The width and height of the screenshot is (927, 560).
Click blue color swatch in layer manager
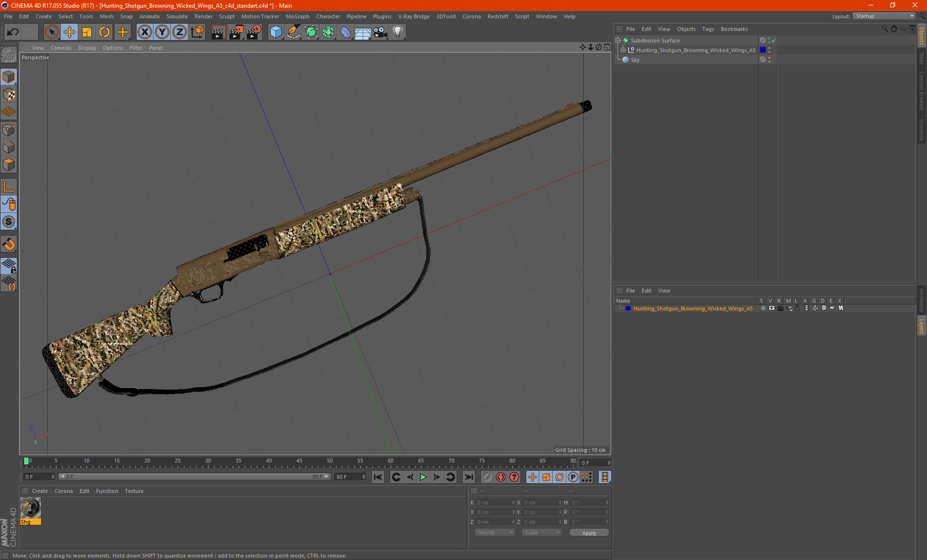pos(628,308)
